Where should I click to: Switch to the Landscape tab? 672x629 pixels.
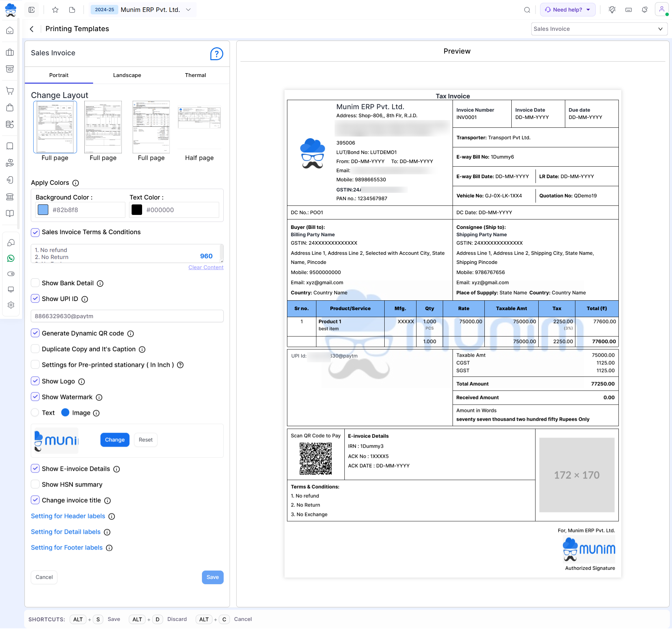[x=127, y=75]
